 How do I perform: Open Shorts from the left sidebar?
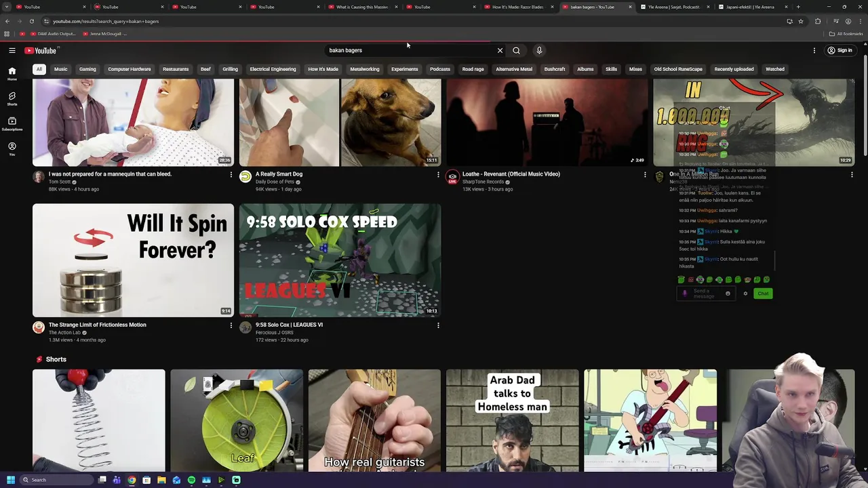pos(12,98)
